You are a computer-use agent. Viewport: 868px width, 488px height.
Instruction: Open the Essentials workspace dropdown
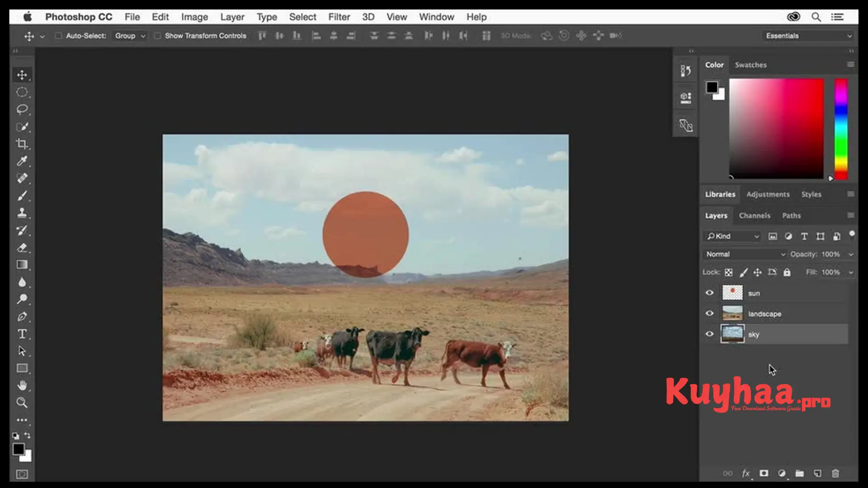(x=807, y=36)
